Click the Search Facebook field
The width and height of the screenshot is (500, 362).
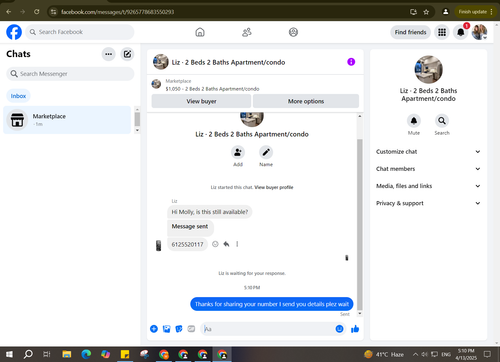tap(80, 32)
